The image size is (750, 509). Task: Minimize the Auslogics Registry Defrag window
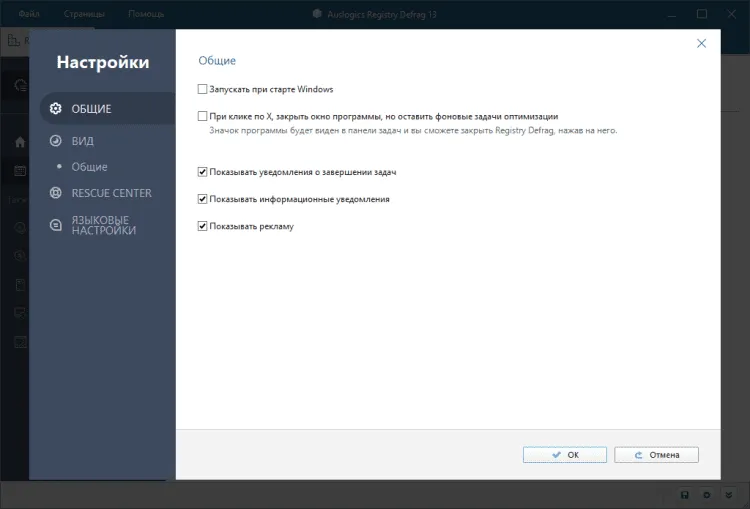672,15
